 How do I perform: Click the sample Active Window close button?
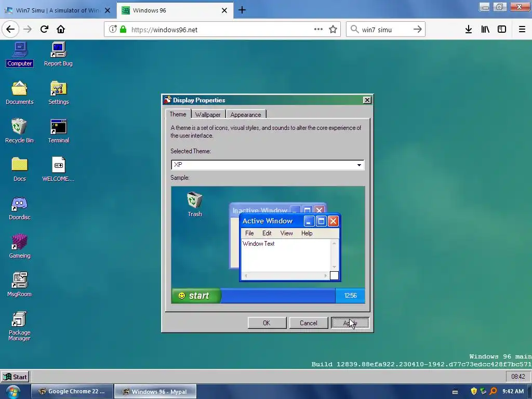(x=333, y=221)
